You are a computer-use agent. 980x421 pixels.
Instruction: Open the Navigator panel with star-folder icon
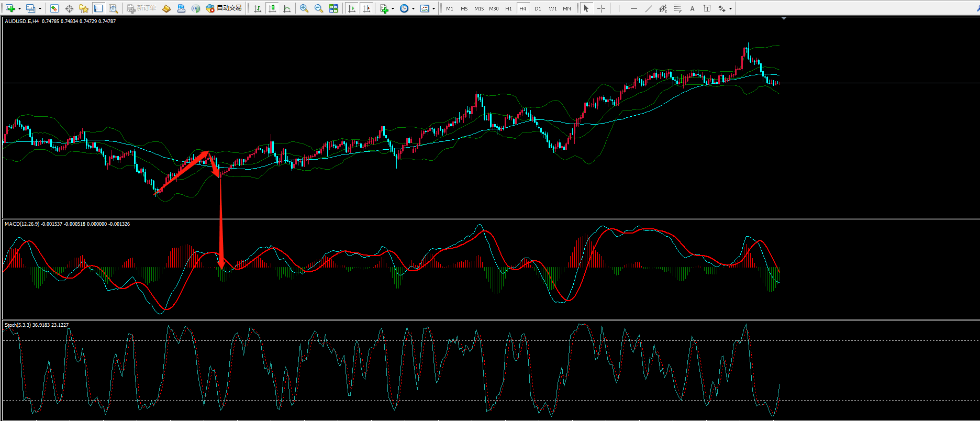click(x=84, y=8)
